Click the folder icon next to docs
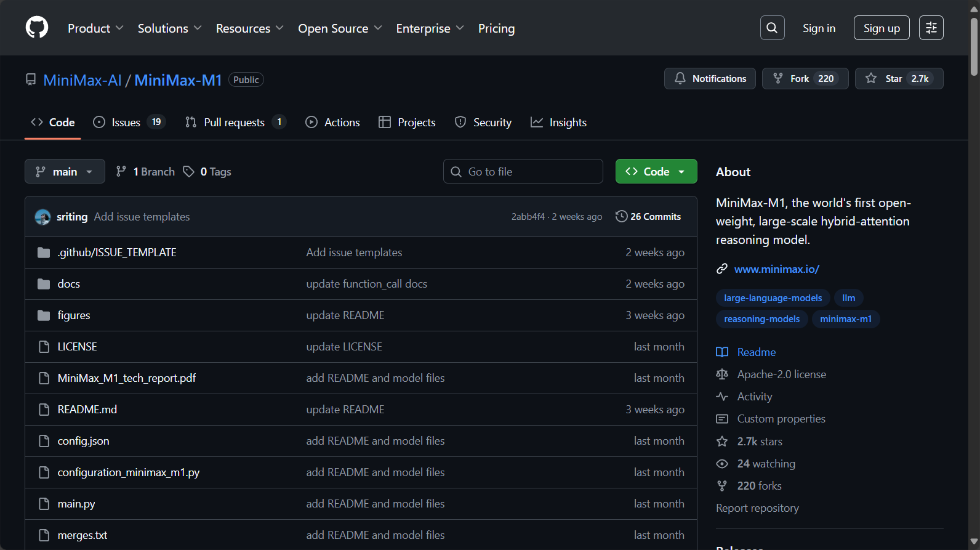 click(x=44, y=284)
